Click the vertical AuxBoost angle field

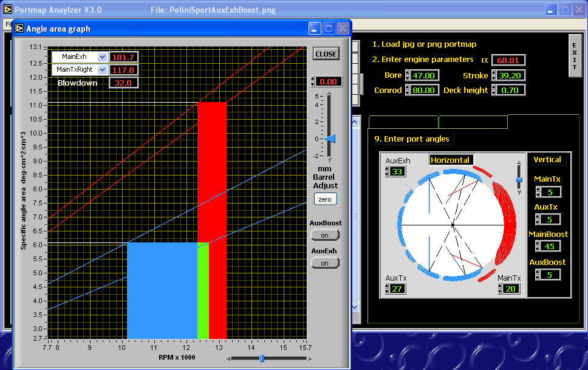click(550, 275)
